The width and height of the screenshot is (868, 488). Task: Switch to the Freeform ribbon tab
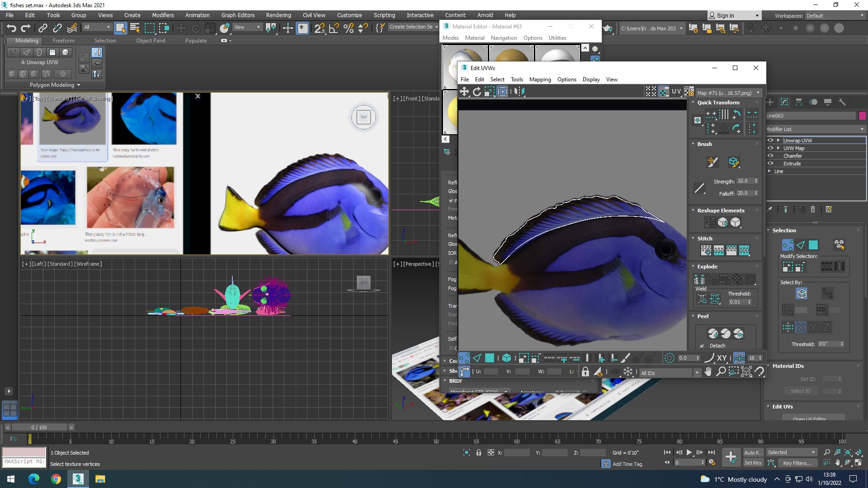[63, 41]
